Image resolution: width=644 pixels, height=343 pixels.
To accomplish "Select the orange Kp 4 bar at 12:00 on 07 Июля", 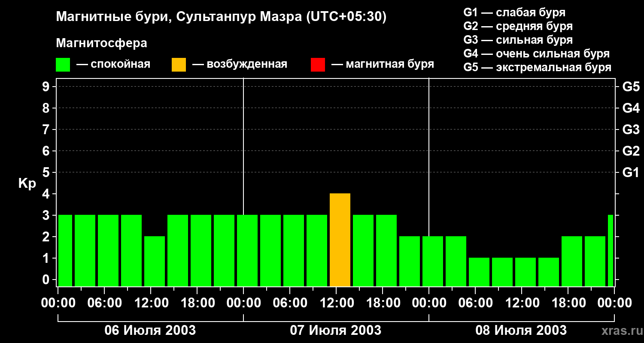I will point(340,240).
